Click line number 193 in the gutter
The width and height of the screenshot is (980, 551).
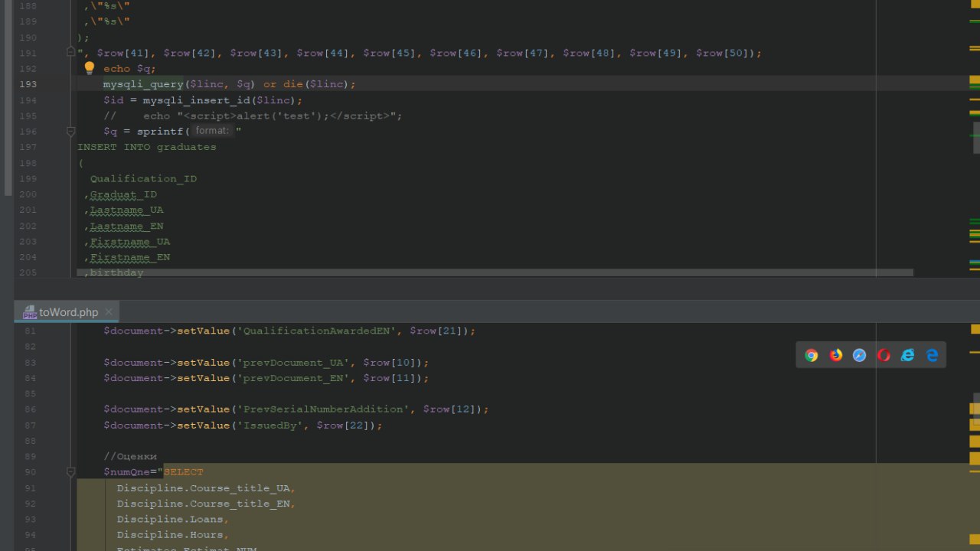(28, 84)
